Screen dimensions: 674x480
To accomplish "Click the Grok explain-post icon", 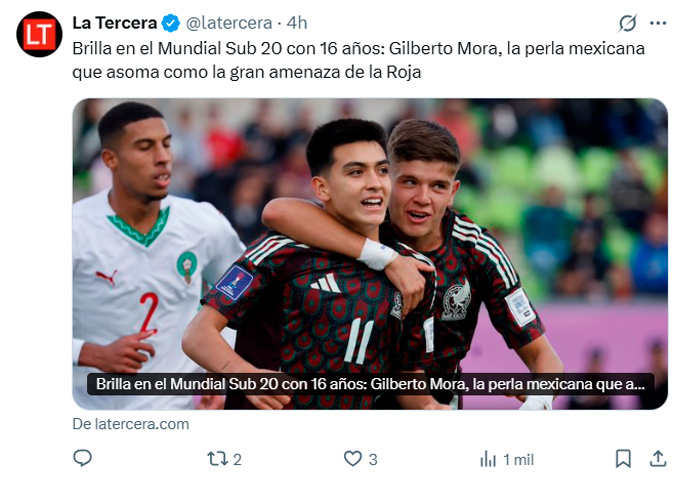I will pyautogui.click(x=628, y=23).
